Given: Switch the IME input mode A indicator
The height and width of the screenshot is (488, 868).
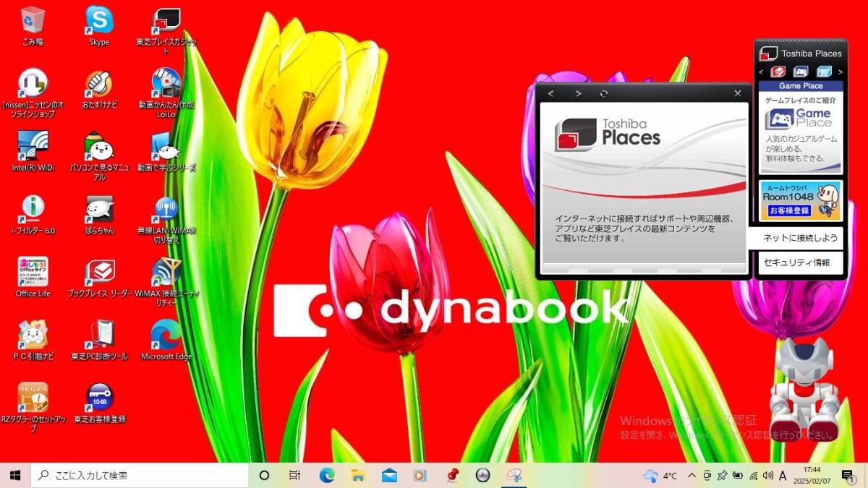Looking at the screenshot, I should tap(783, 475).
